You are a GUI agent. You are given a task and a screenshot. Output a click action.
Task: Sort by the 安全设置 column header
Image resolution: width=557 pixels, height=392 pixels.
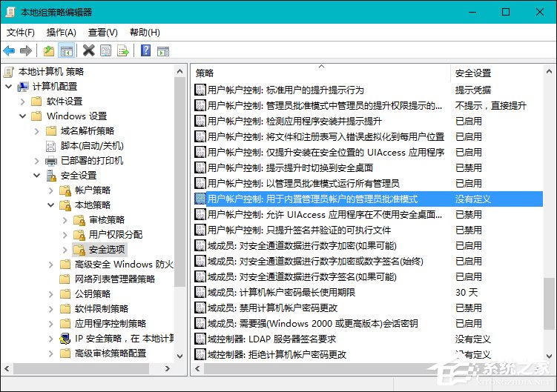coord(497,73)
